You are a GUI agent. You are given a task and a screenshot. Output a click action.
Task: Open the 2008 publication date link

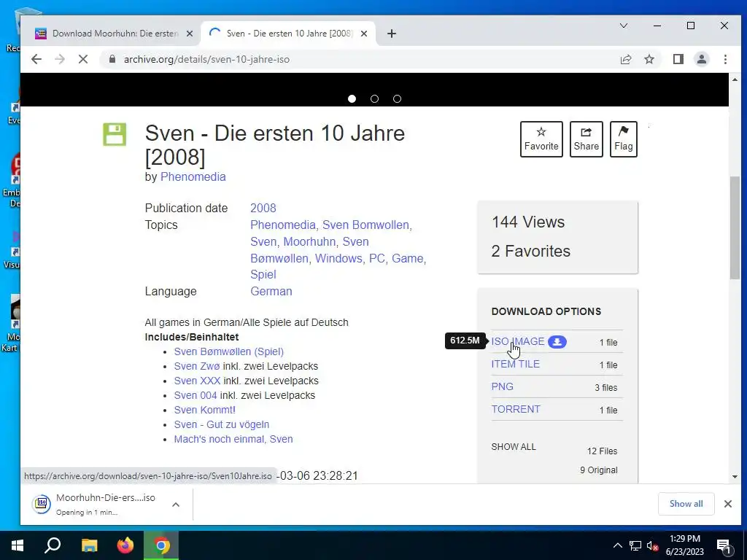(263, 208)
